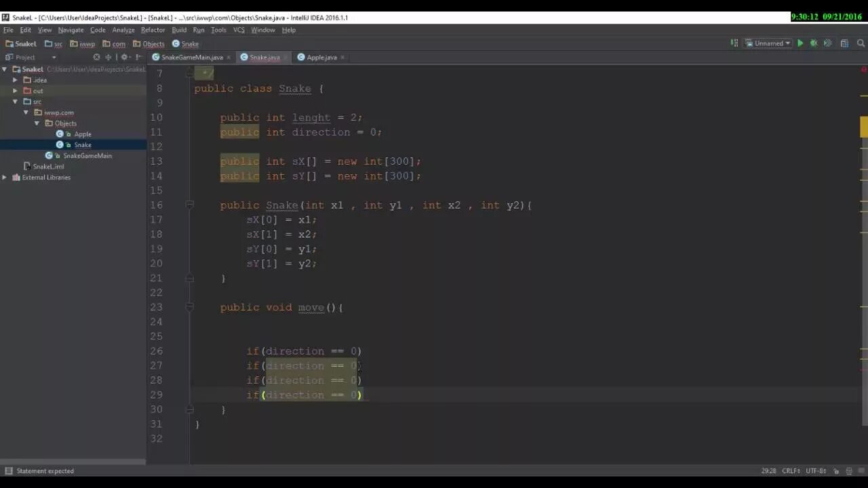Click com breadcrumb in navigation bar

(114, 44)
